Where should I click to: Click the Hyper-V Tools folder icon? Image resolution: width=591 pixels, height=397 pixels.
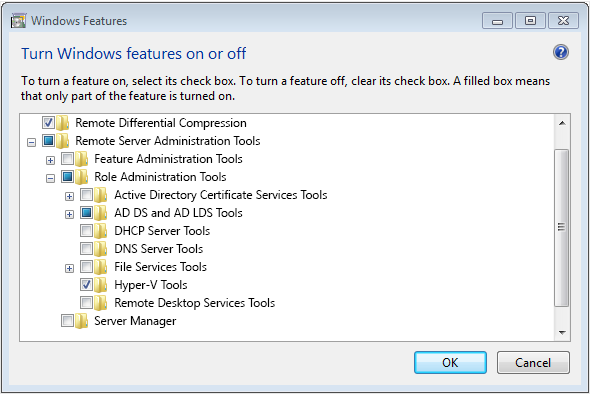coord(101,285)
